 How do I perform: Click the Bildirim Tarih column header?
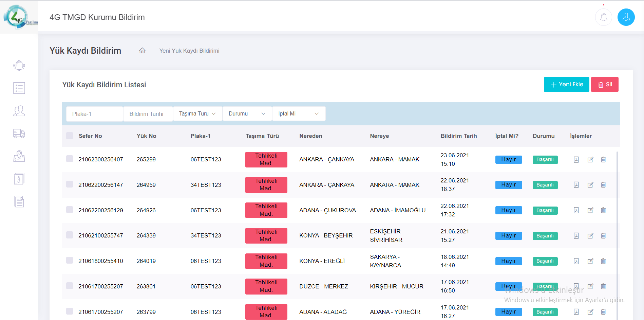tap(459, 136)
